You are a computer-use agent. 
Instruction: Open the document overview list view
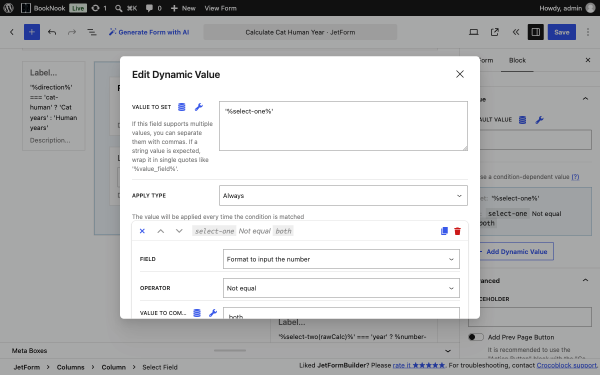tap(92, 32)
